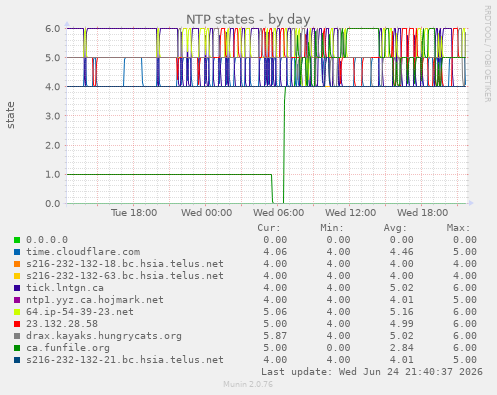
Task: Click the Max: column header
Action: coord(458,228)
